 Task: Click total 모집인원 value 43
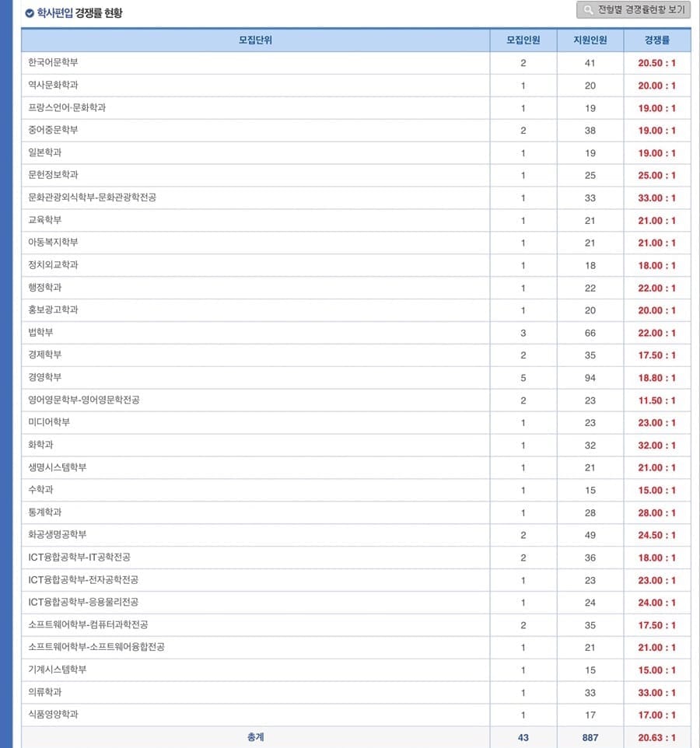(523, 738)
